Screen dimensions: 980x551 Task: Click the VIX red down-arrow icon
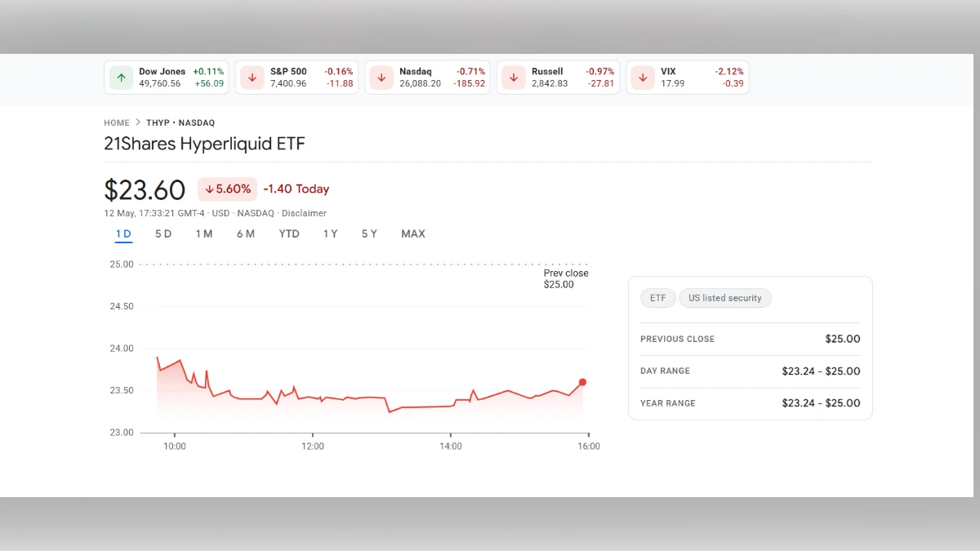point(644,78)
